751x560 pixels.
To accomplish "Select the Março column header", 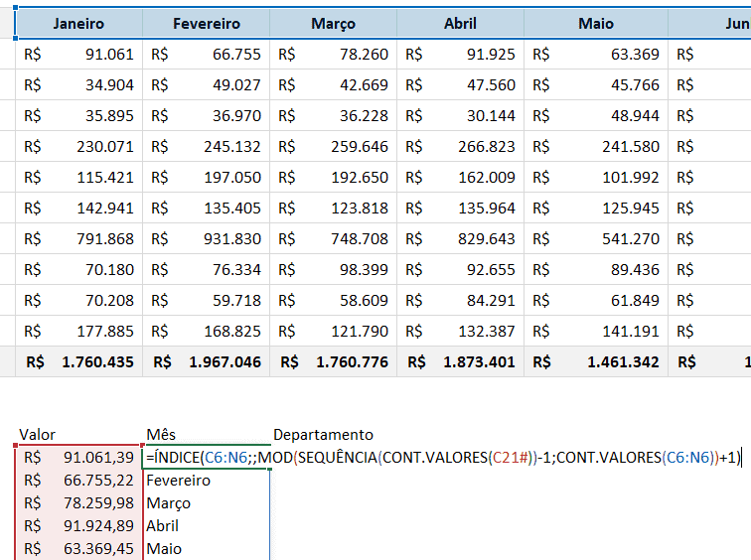I will pos(334,24).
